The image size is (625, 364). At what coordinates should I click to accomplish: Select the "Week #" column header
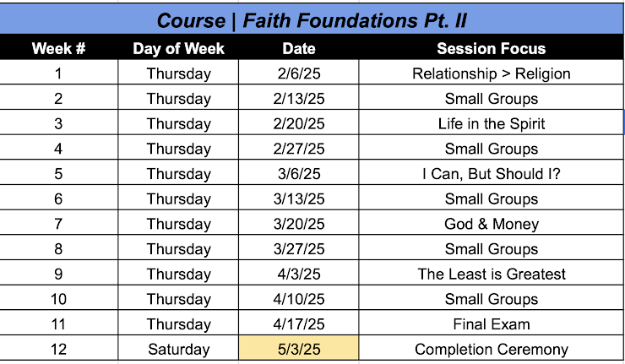pyautogui.click(x=58, y=48)
